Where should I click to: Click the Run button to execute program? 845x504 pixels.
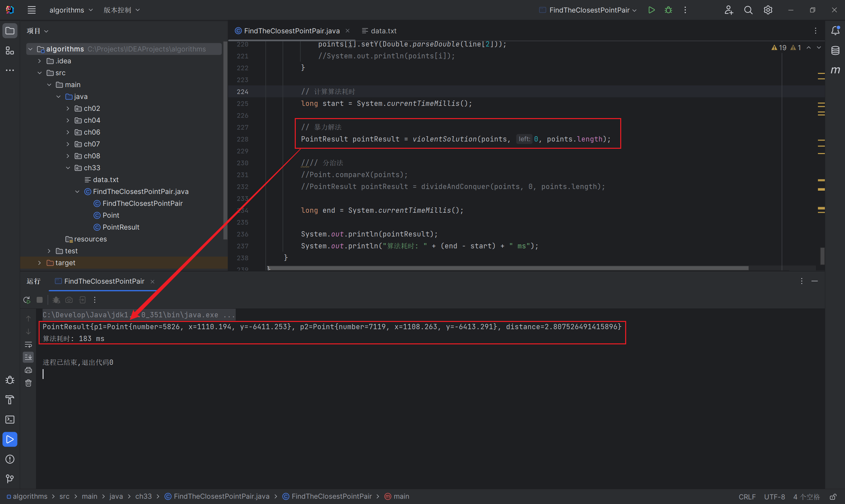[652, 10]
